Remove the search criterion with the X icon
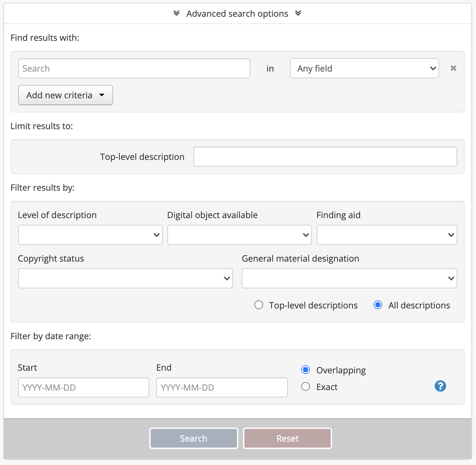 (x=454, y=68)
